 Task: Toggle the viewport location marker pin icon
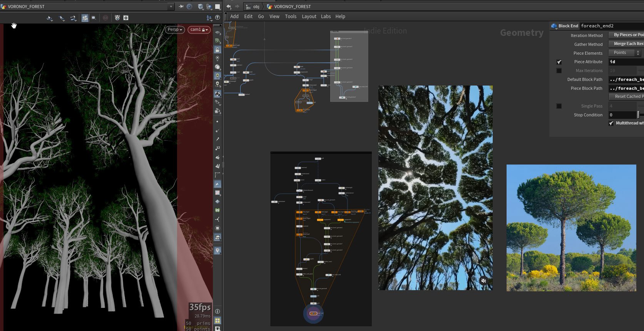pyautogui.click(x=217, y=251)
